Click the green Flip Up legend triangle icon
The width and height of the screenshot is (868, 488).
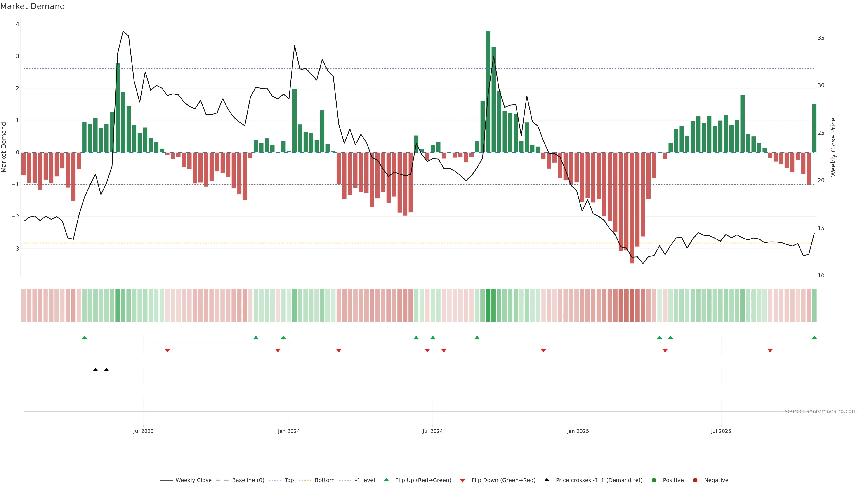point(386,480)
